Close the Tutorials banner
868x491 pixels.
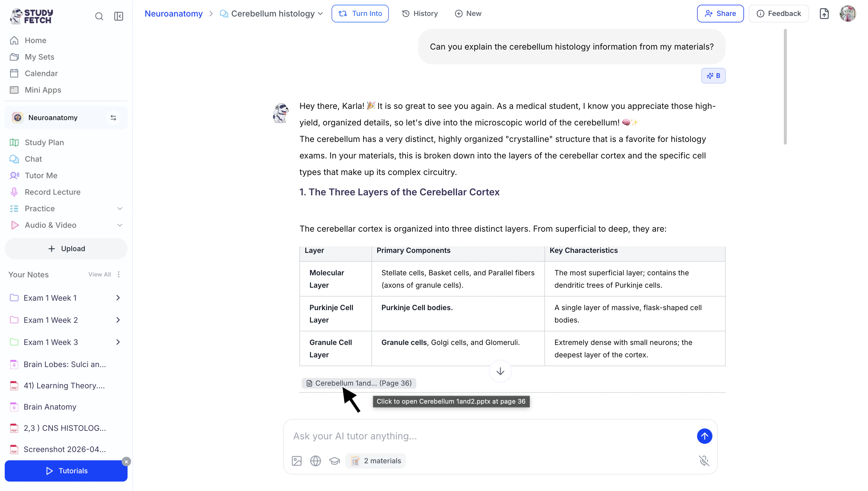pos(126,461)
